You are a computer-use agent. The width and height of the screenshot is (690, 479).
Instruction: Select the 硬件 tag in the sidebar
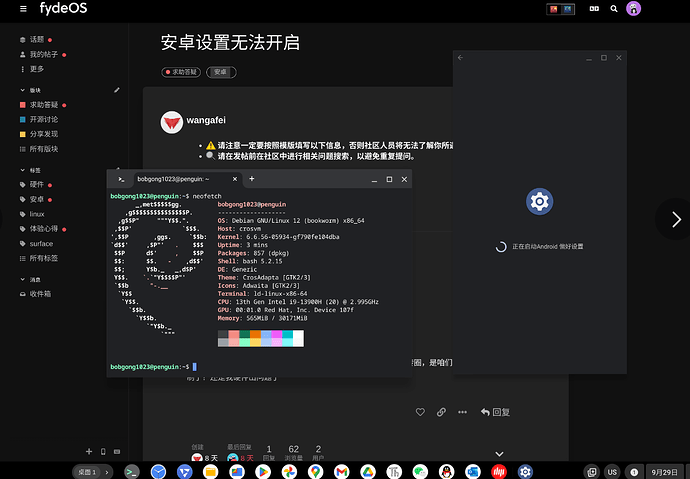click(x=36, y=185)
